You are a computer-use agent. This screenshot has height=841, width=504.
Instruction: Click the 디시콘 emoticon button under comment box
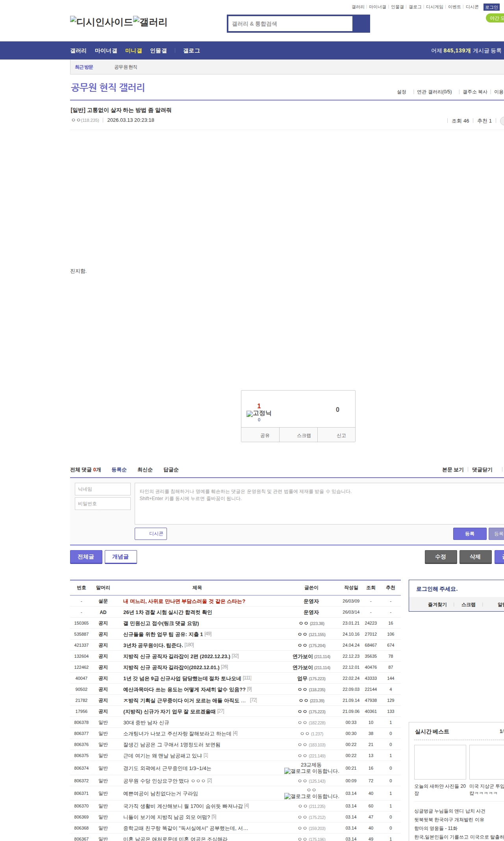(151, 534)
